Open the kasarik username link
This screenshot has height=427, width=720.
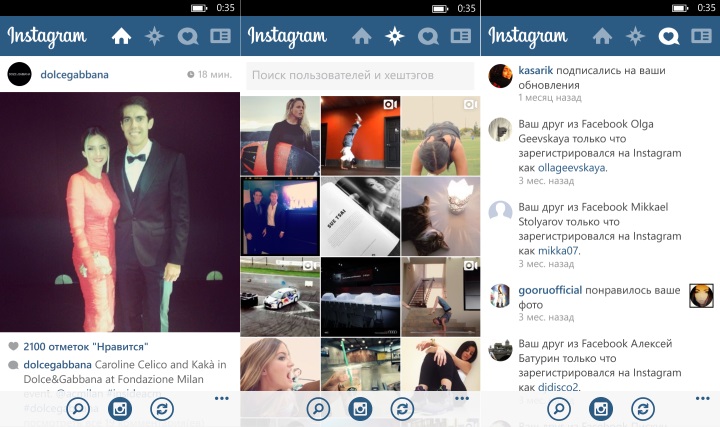click(535, 70)
